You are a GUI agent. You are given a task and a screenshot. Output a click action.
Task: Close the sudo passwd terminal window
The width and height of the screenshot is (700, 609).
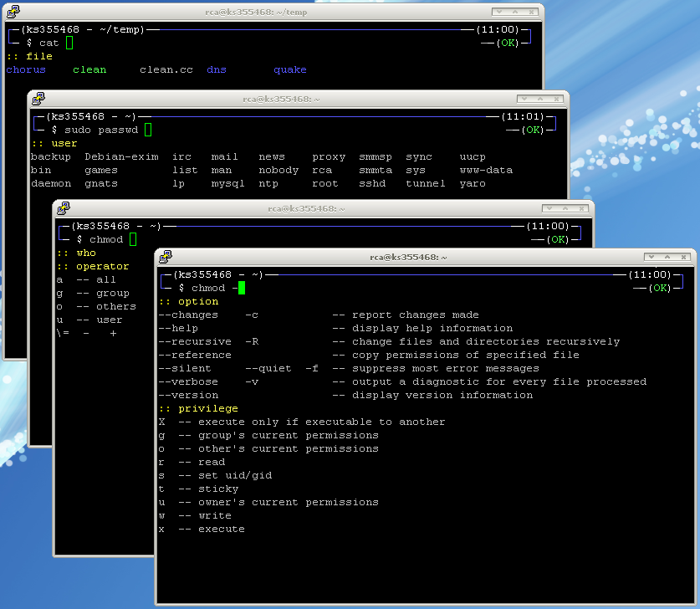556,99
